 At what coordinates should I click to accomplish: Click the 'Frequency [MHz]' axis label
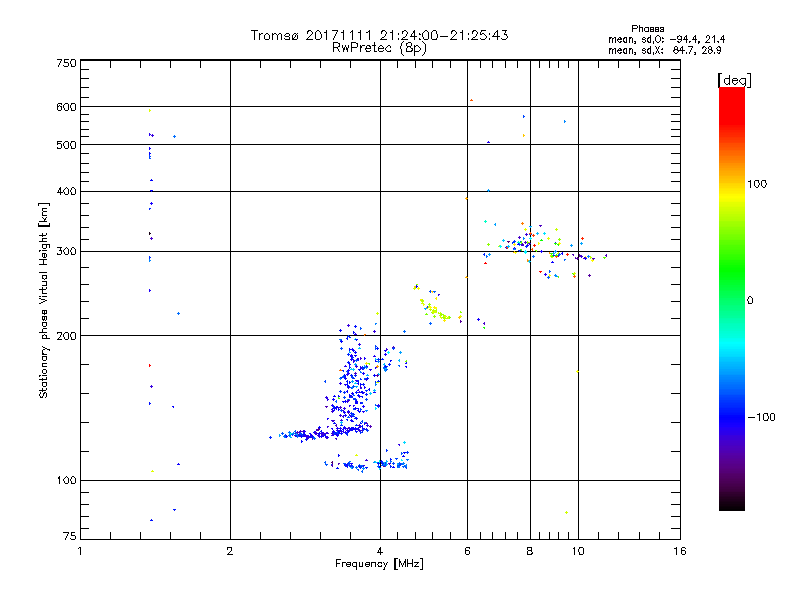(379, 564)
